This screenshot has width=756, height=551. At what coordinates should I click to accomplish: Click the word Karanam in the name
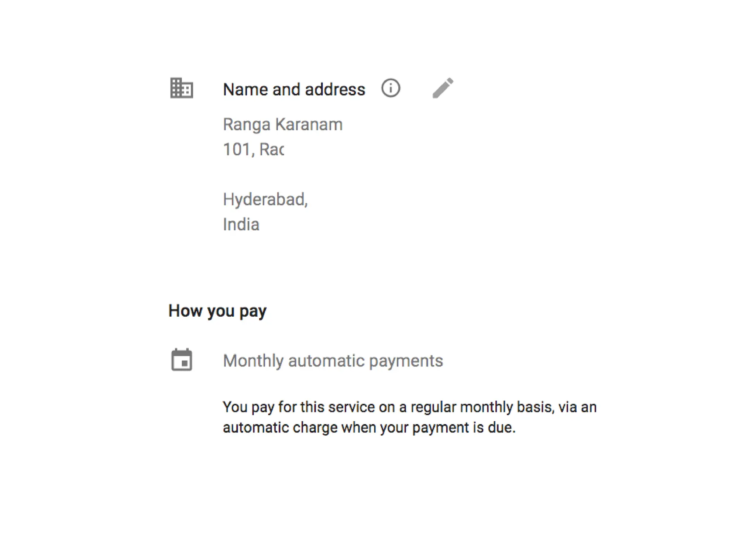coord(309,125)
